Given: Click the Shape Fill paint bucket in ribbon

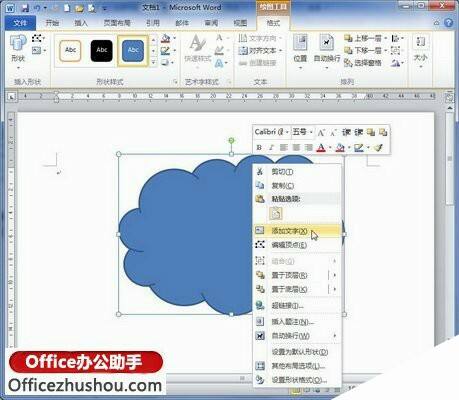Looking at the screenshot, I should tap(166, 38).
